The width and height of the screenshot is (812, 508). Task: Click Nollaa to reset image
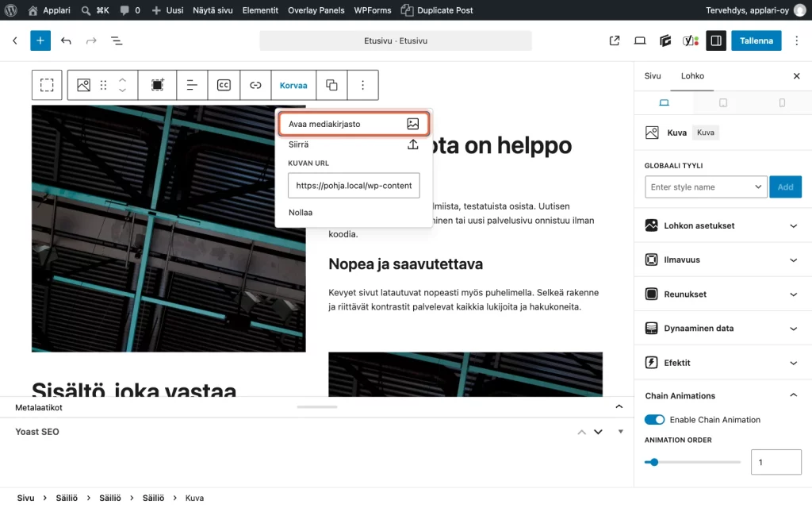[301, 213]
